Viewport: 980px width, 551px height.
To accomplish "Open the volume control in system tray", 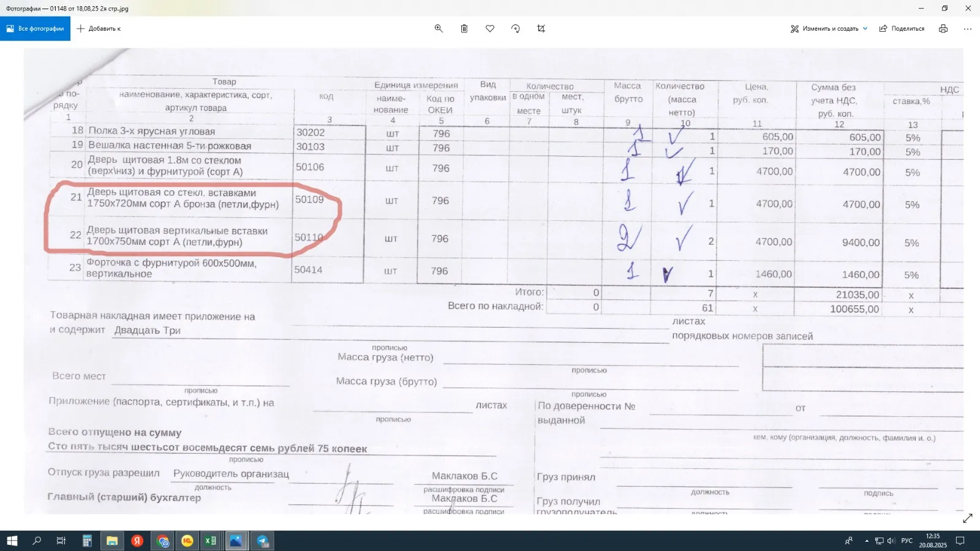I will [x=891, y=541].
